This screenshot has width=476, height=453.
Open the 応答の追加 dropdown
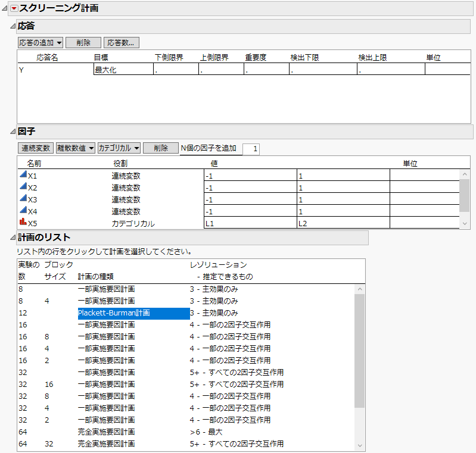pyautogui.click(x=41, y=43)
